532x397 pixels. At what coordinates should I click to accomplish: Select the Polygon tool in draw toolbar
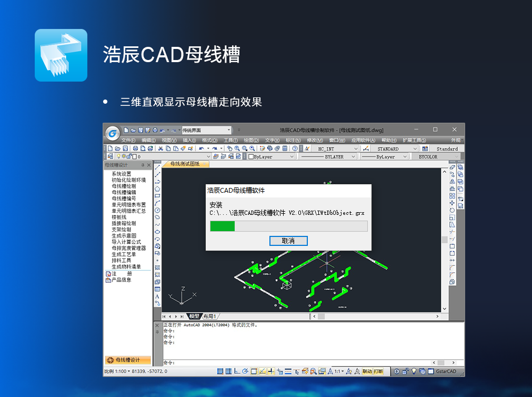click(x=157, y=189)
